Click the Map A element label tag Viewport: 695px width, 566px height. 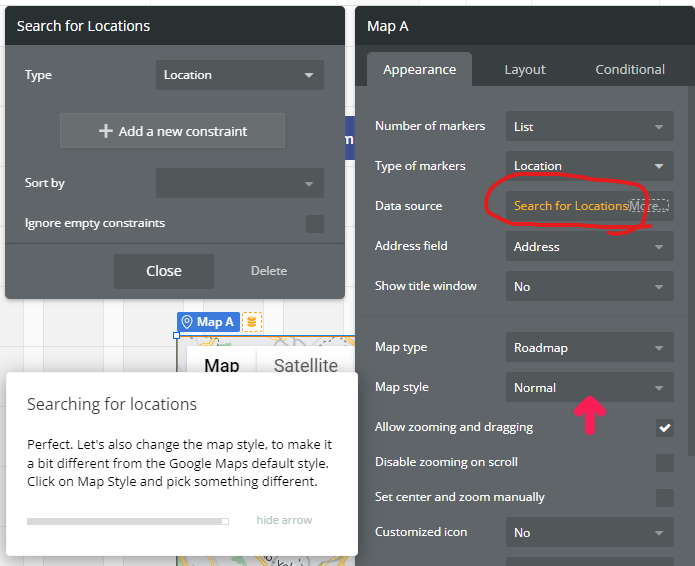tap(208, 322)
